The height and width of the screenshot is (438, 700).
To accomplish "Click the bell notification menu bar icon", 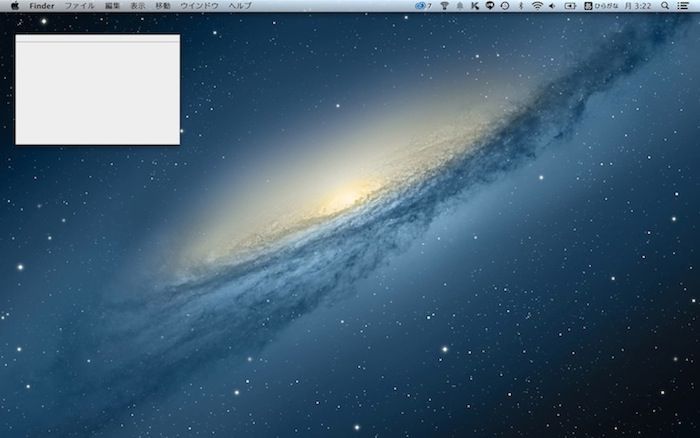I will pyautogui.click(x=459, y=6).
